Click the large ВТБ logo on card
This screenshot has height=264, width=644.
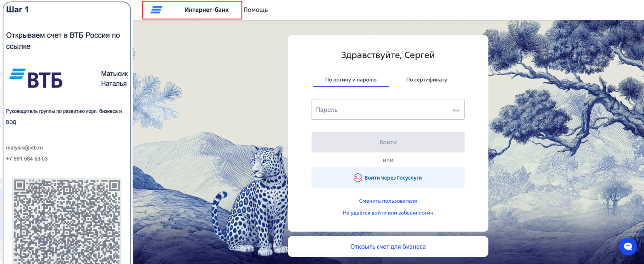36,78
